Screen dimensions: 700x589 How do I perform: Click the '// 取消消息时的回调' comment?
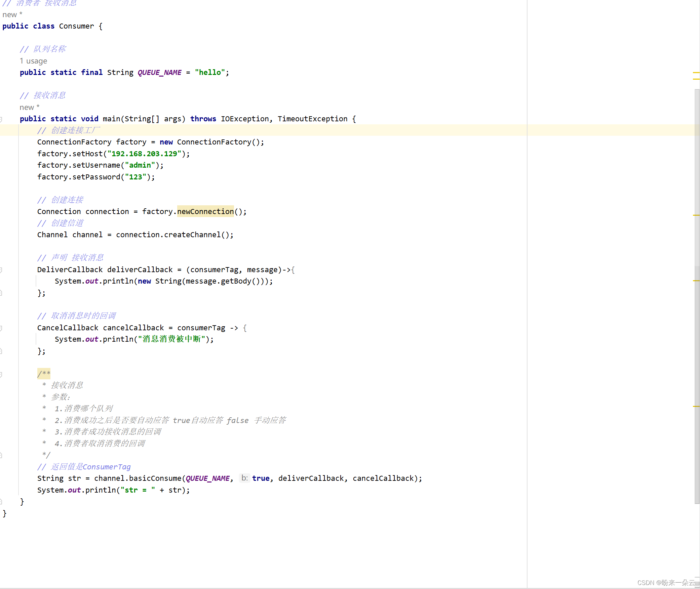(x=77, y=316)
